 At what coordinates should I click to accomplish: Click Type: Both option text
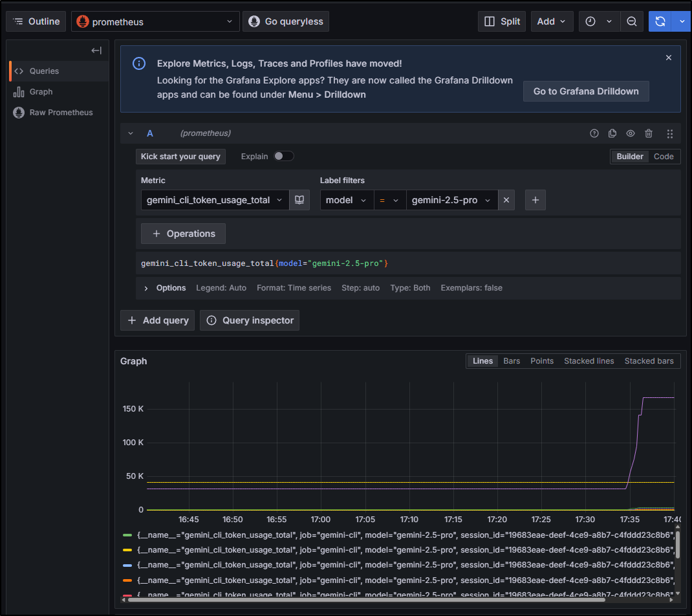point(410,288)
